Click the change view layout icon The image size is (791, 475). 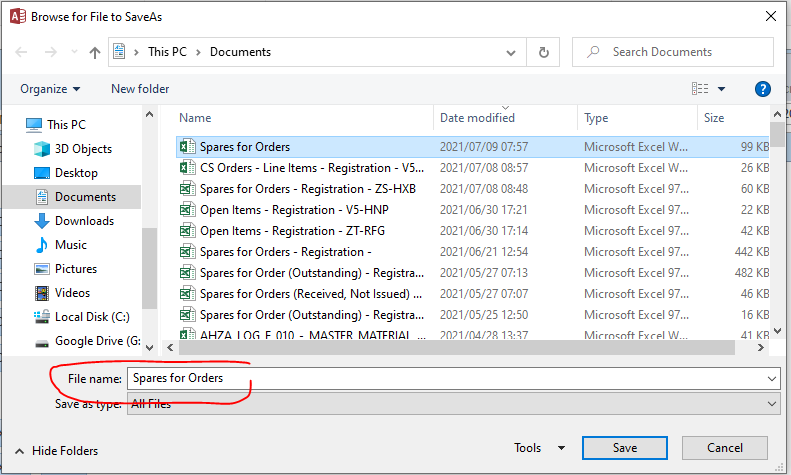pyautogui.click(x=700, y=89)
